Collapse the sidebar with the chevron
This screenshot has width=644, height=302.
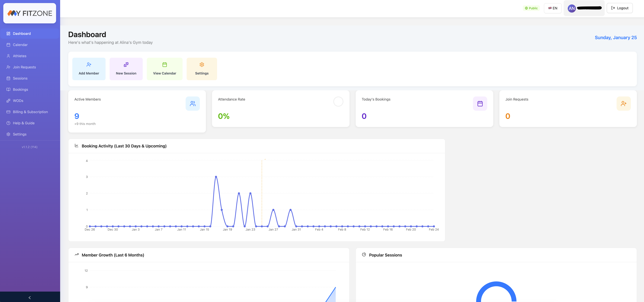coord(30,298)
